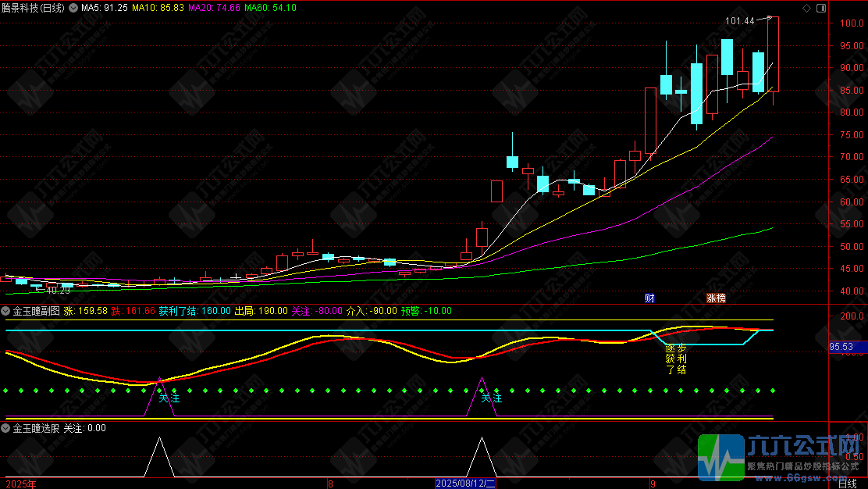The height and width of the screenshot is (489, 868).
Task: Open the 腾景科技 main chart indicator dropdown
Action: point(73,8)
